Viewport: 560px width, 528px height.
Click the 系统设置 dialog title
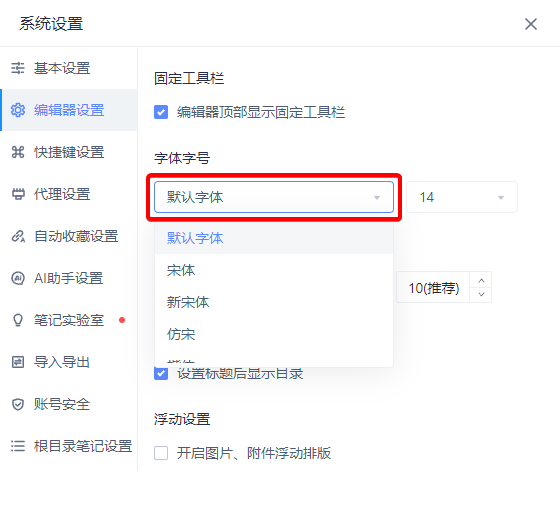(x=51, y=24)
